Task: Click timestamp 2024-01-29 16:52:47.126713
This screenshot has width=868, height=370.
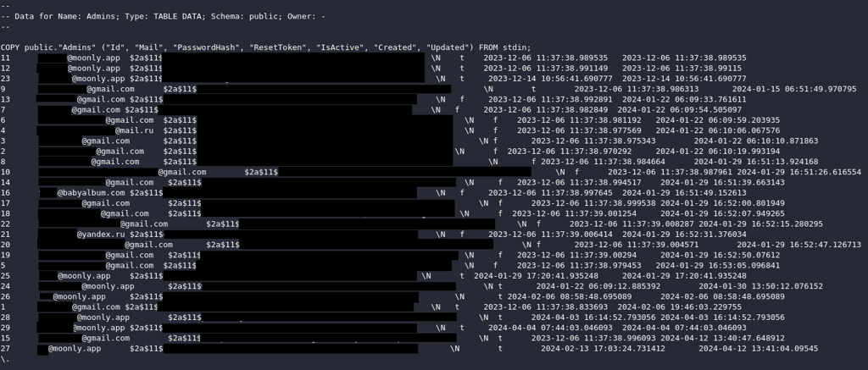Action: tap(798, 245)
